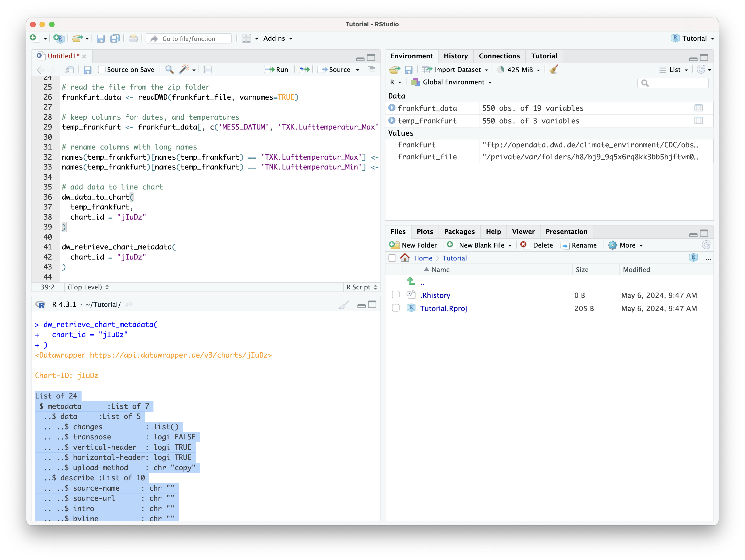Open the More actions dropdown in Files
This screenshot has width=745, height=560.
coord(625,245)
